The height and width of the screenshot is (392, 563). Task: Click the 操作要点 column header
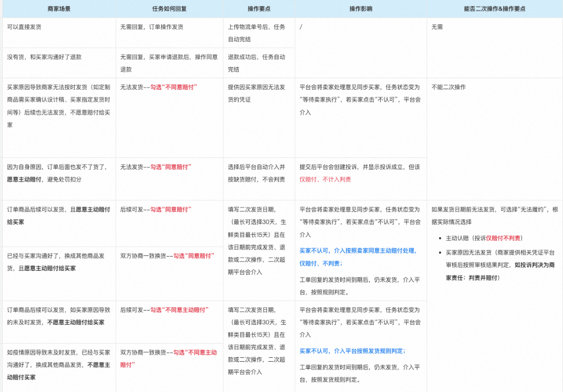(259, 8)
